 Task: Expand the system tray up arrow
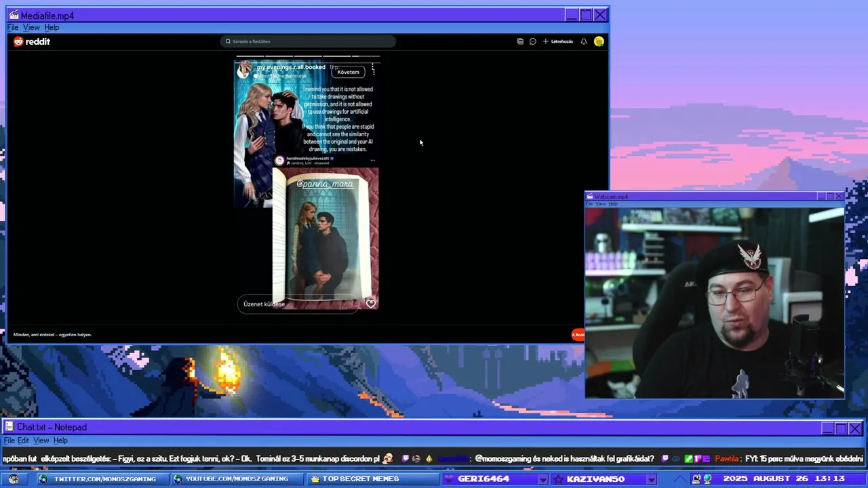(x=679, y=479)
